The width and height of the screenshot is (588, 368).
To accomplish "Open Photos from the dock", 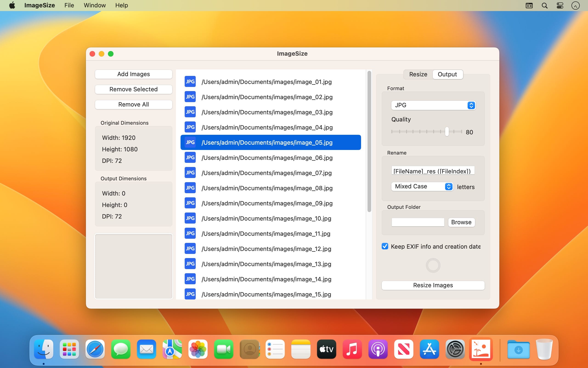I will pos(198,349).
